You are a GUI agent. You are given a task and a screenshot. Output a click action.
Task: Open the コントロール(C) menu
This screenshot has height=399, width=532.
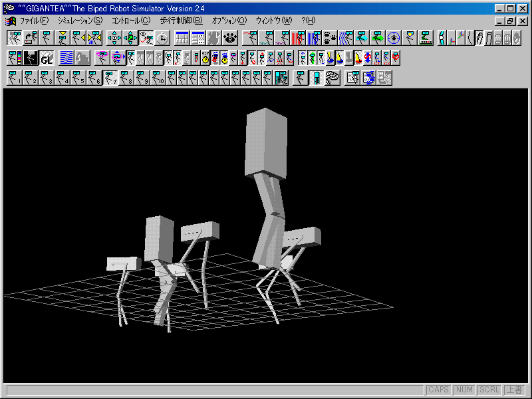tap(131, 21)
